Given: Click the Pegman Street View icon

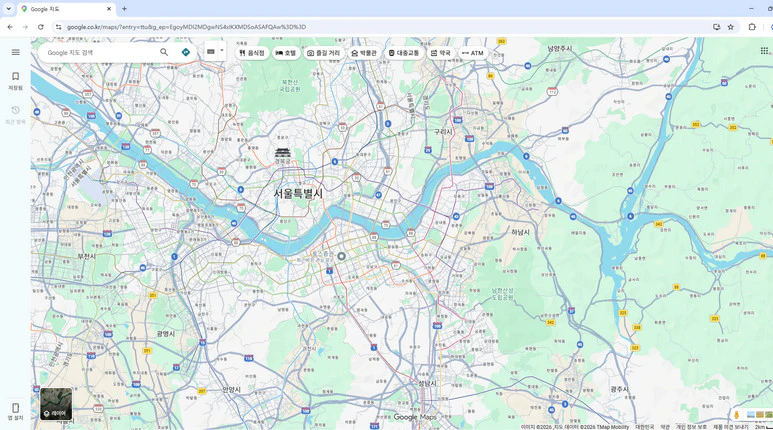Looking at the screenshot, I should tap(737, 415).
